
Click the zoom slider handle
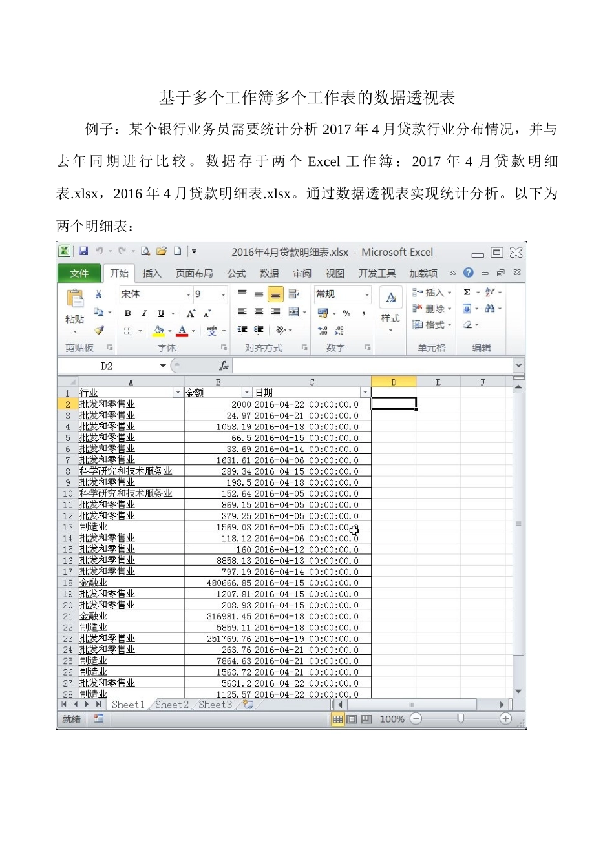[x=460, y=719]
